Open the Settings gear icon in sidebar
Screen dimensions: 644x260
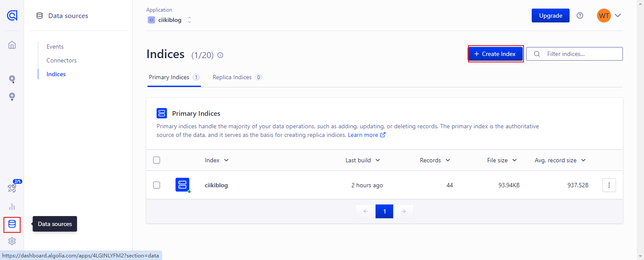pyautogui.click(x=12, y=241)
